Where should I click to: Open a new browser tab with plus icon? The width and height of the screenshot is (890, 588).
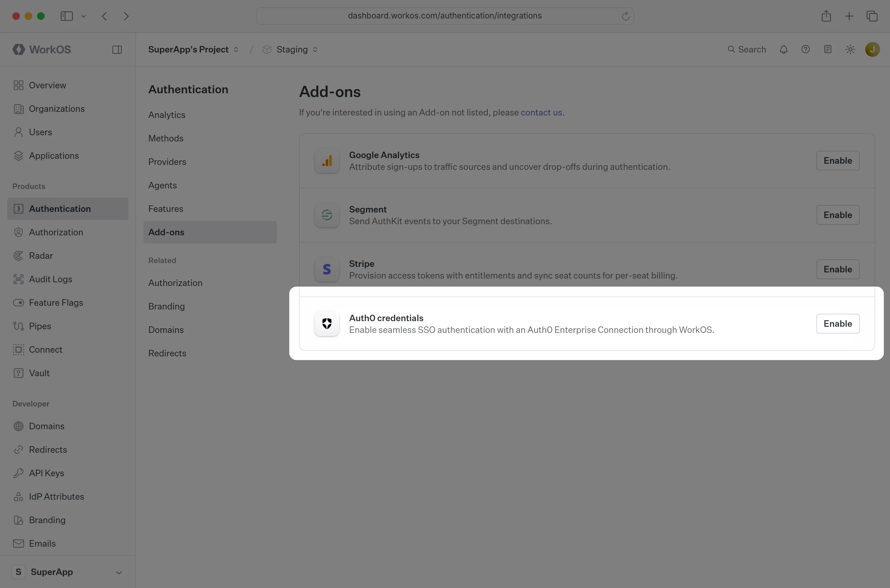[x=849, y=16]
